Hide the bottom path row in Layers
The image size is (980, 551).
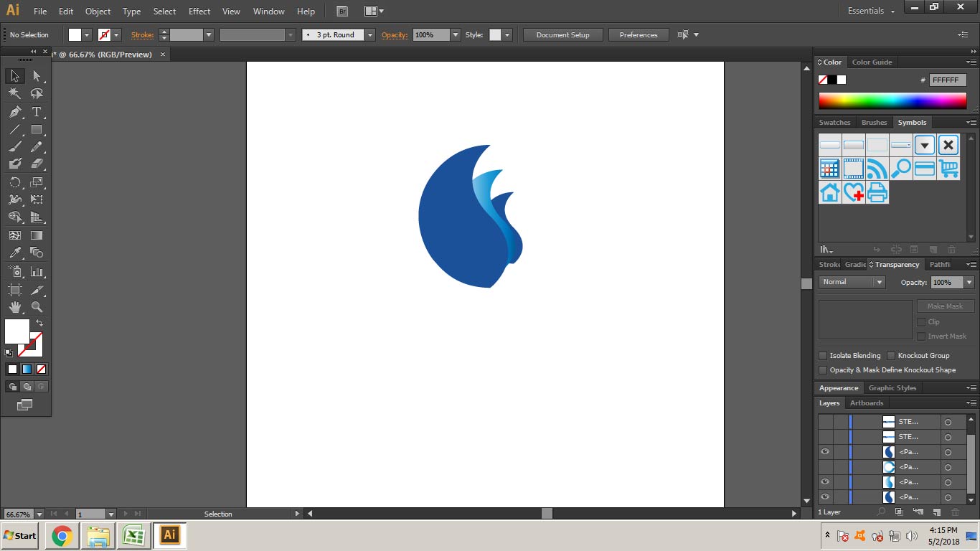825,497
